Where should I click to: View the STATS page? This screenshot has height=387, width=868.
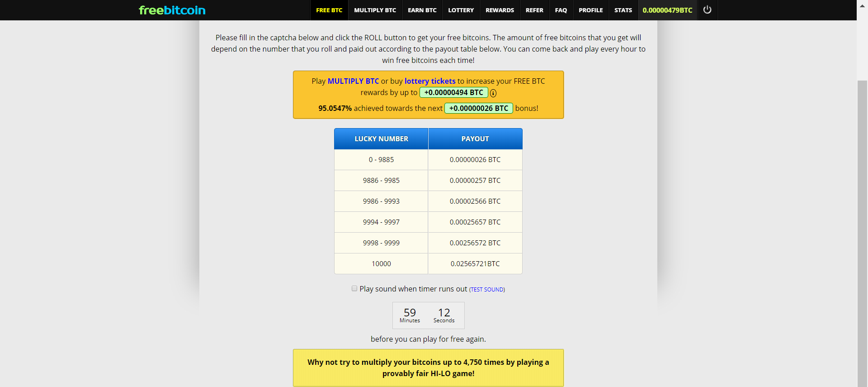pos(623,10)
